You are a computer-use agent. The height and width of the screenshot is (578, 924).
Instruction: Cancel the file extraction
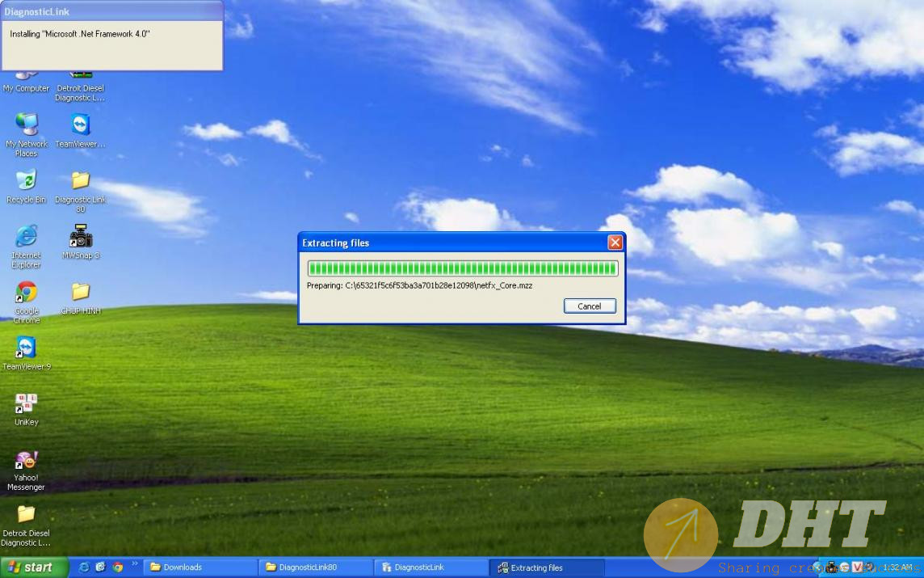[590, 306]
